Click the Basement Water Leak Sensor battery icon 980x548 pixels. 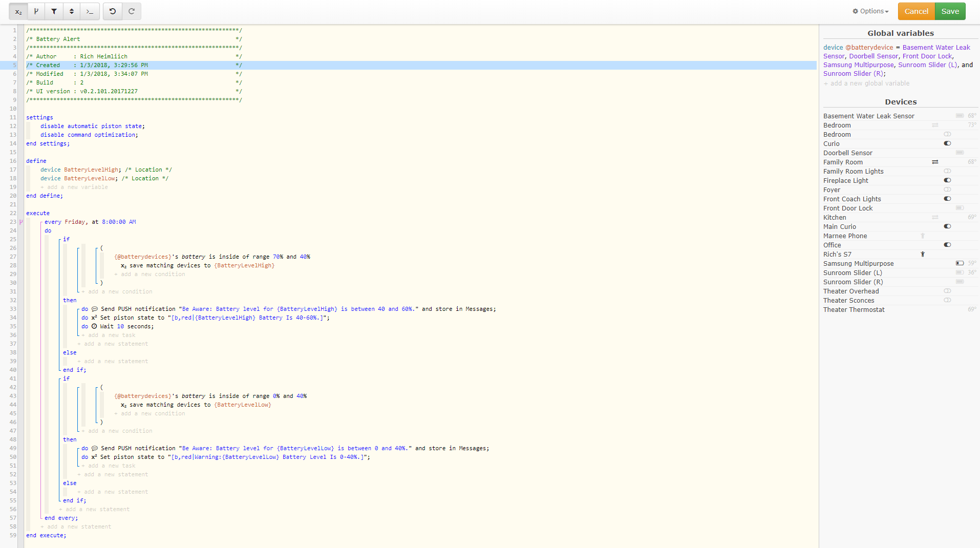(x=960, y=116)
